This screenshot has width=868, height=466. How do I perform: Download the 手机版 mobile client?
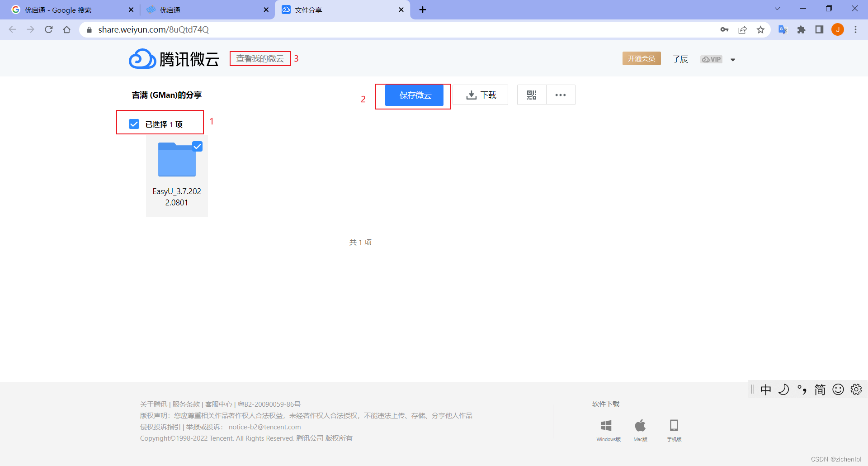[x=674, y=430]
